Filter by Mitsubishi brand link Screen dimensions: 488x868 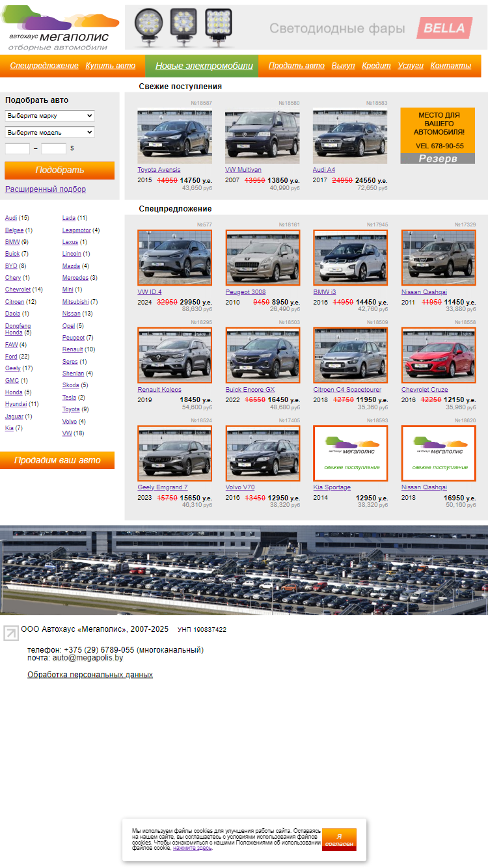click(x=75, y=302)
